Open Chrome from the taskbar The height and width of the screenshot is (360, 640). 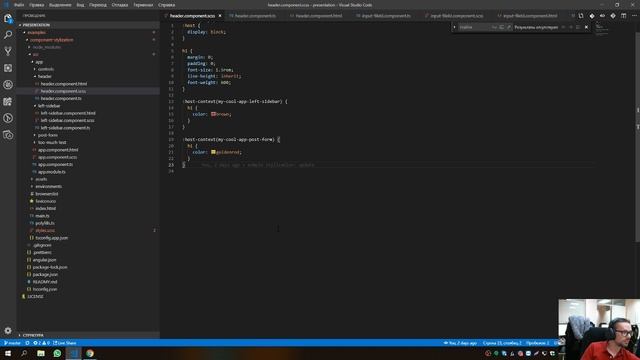90,353
